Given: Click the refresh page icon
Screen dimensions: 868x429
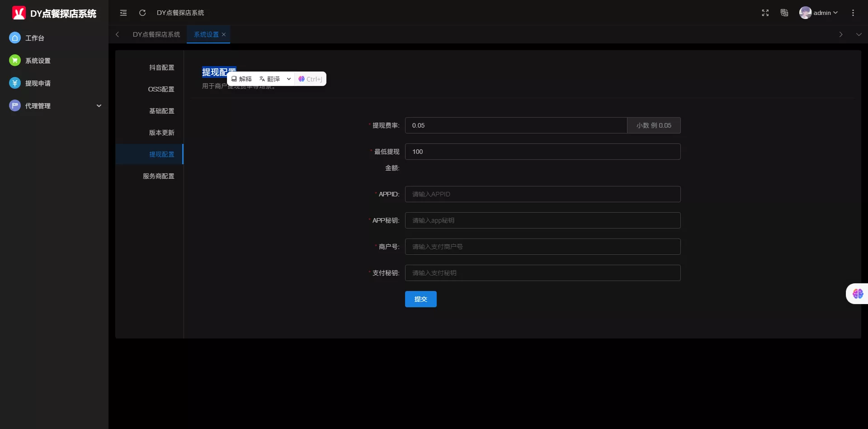Looking at the screenshot, I should point(142,13).
